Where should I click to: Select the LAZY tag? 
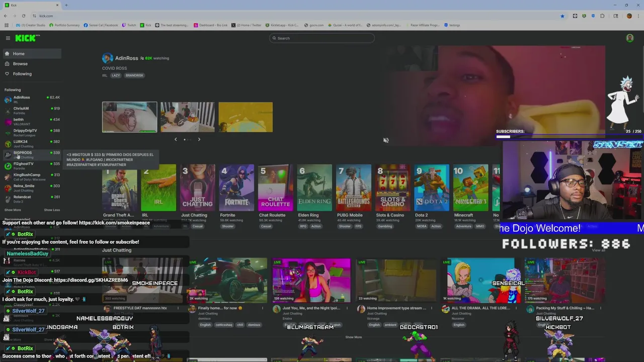(116, 75)
